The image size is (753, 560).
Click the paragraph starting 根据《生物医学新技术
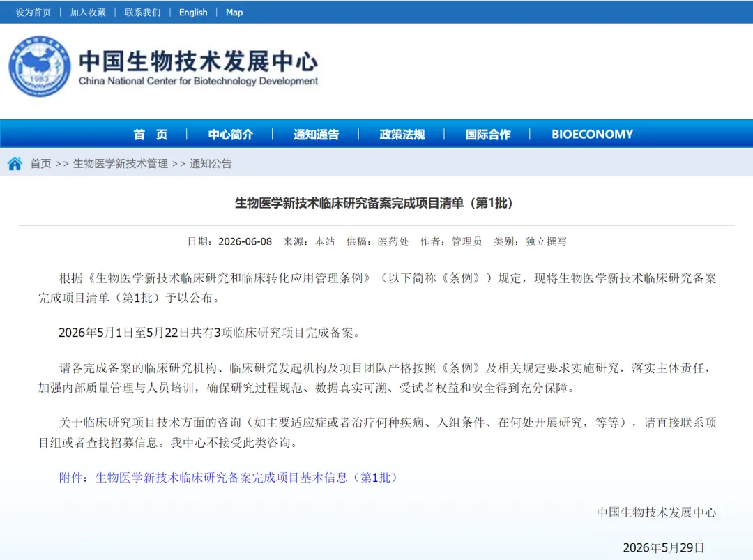377,288
